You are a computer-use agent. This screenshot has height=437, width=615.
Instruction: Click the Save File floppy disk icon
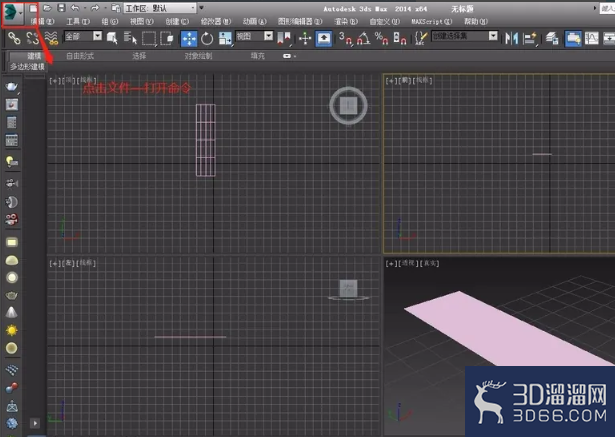pos(61,8)
